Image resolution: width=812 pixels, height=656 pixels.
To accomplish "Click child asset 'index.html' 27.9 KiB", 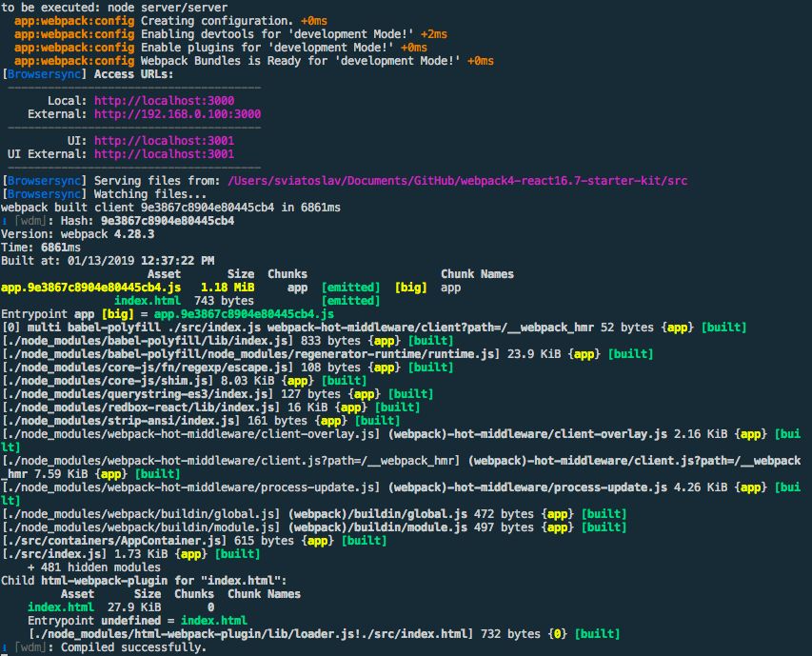I will pyautogui.click(x=61, y=607).
